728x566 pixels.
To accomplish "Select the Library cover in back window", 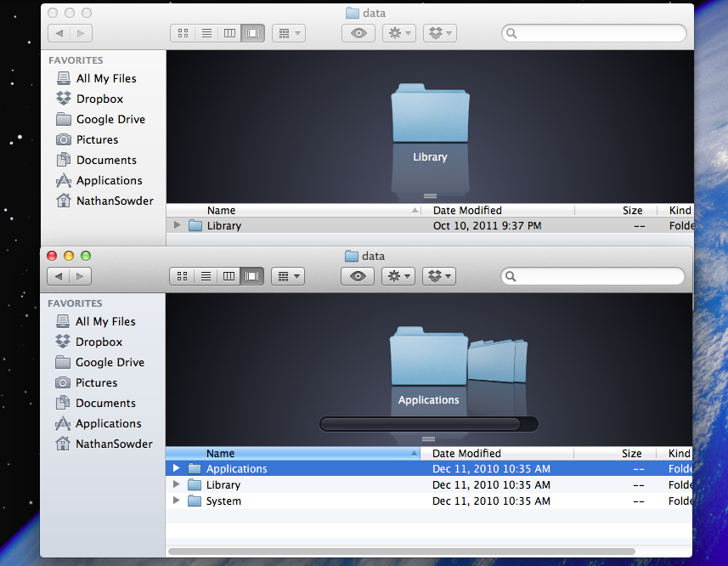I will 430,113.
